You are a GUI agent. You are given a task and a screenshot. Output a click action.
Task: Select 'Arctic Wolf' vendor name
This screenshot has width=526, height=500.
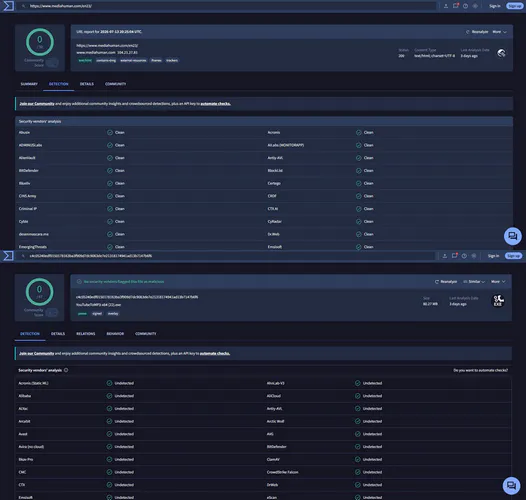point(275,421)
